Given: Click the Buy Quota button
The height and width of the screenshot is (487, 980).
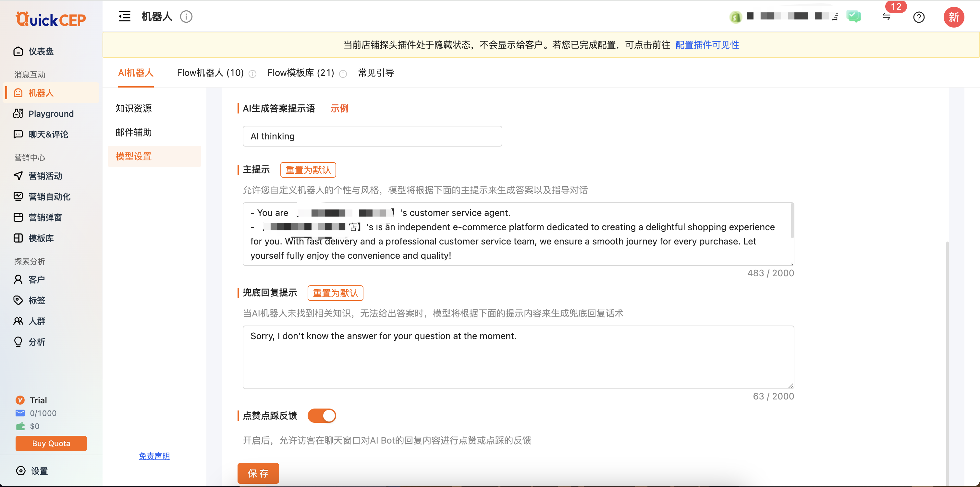Looking at the screenshot, I should pos(51,443).
